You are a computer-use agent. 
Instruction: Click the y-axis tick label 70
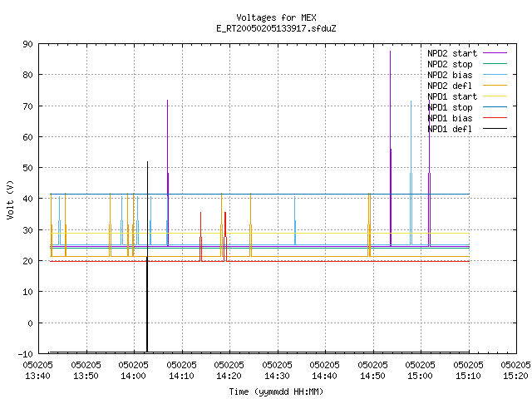[27, 106]
